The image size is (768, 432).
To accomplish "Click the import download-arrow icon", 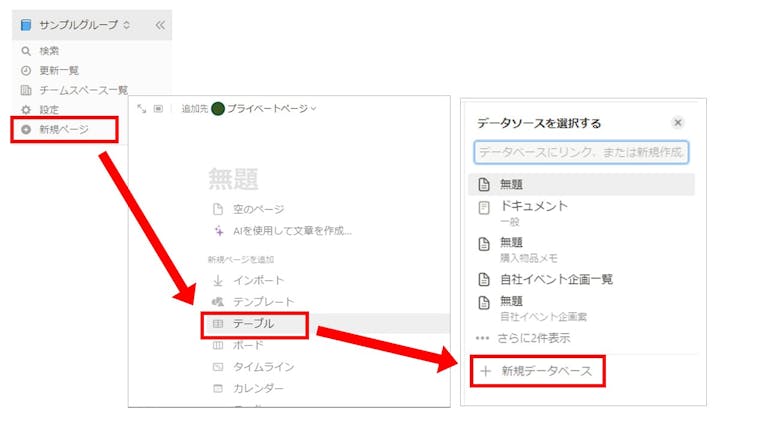I will tap(218, 281).
